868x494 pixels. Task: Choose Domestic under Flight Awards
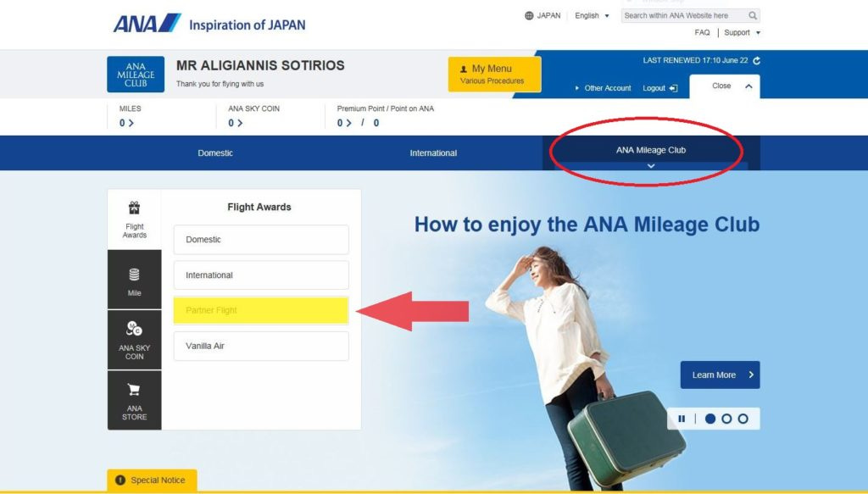(x=261, y=240)
